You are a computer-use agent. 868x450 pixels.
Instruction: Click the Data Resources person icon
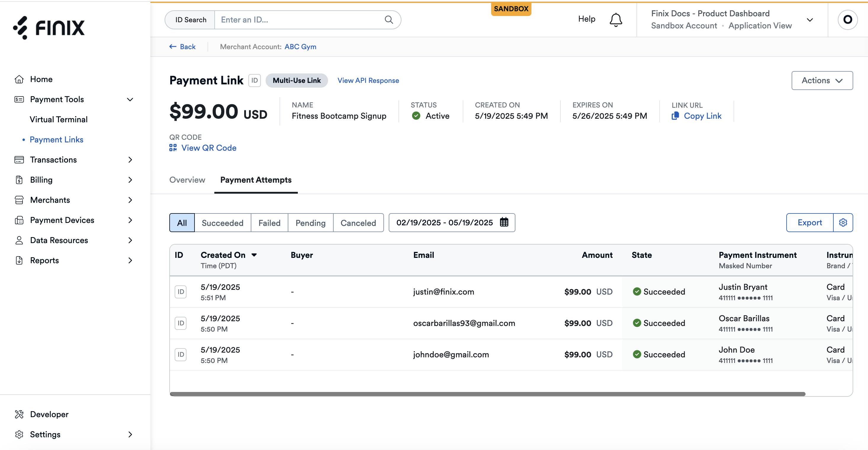(x=19, y=240)
